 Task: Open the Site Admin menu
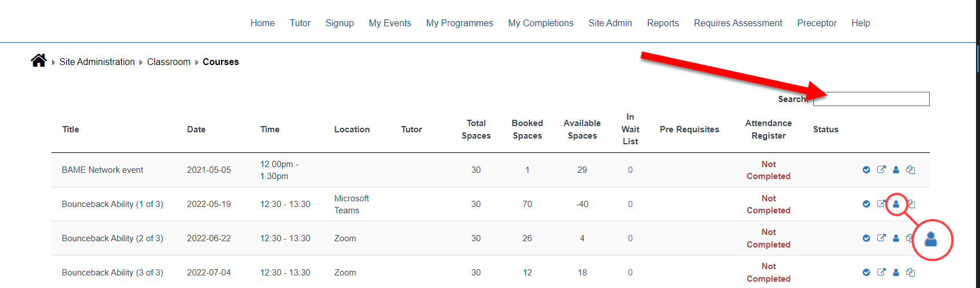[x=610, y=23]
